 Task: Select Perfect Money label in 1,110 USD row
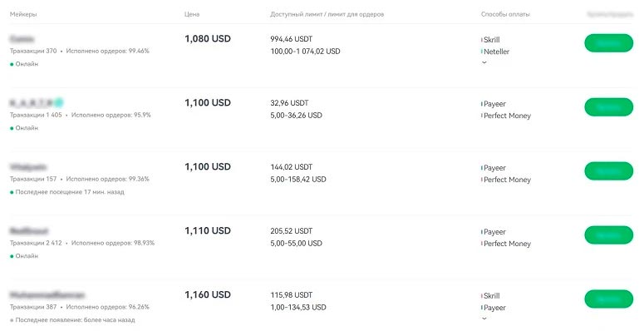point(507,244)
